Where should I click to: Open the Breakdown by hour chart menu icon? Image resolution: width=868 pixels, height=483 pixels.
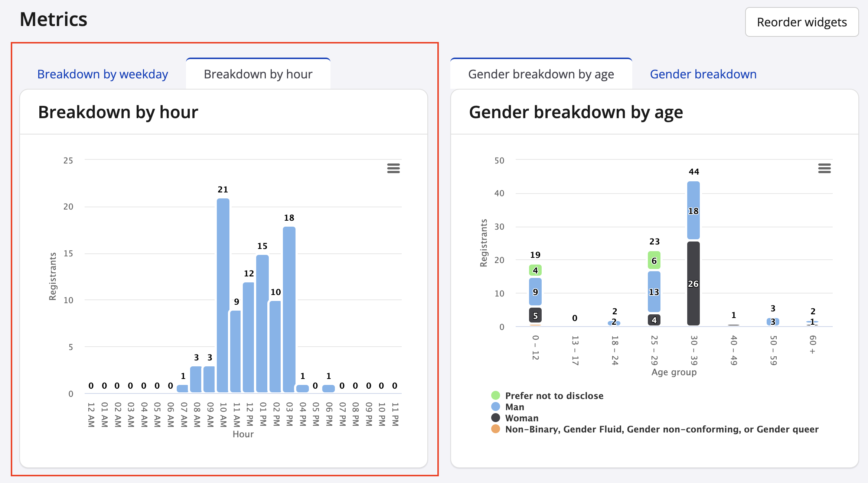[393, 168]
